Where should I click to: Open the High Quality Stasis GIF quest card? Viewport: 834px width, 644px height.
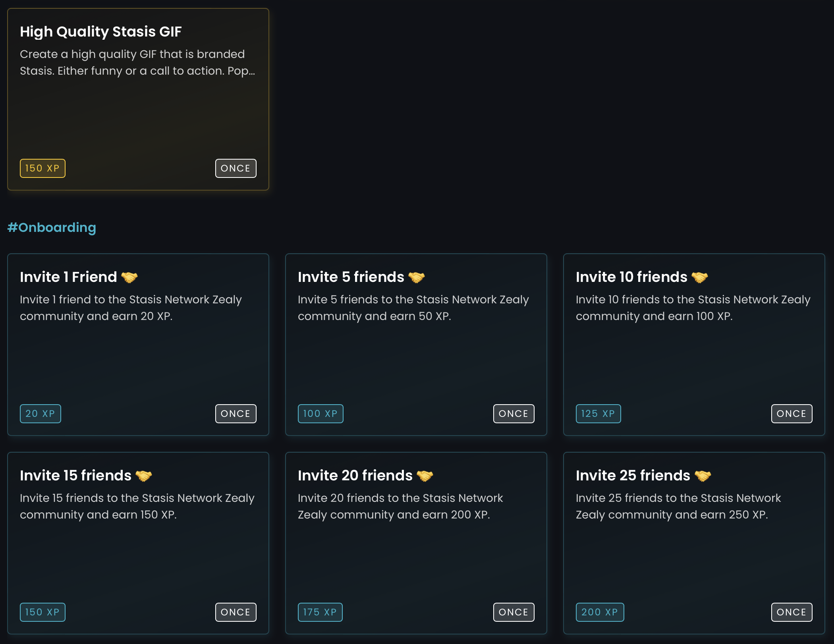[138, 99]
